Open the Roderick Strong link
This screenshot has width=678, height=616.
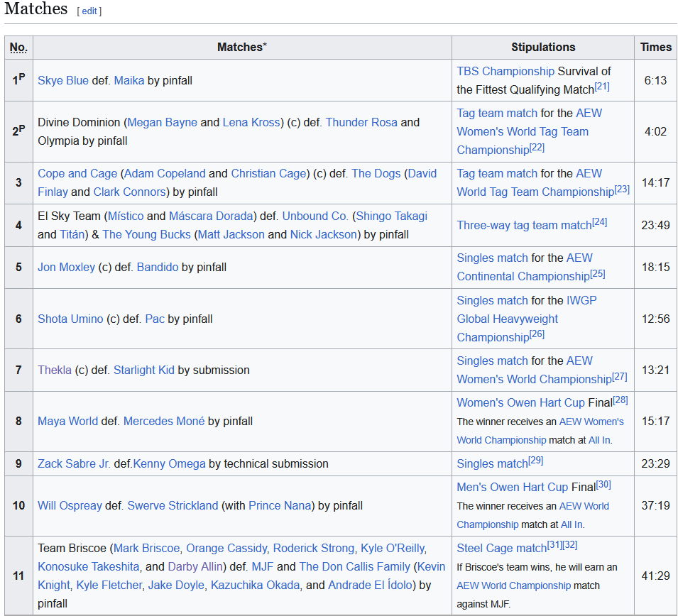click(x=314, y=548)
